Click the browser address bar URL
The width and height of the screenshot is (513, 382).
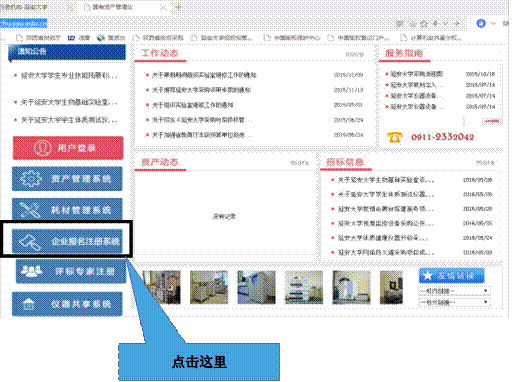coord(23,23)
